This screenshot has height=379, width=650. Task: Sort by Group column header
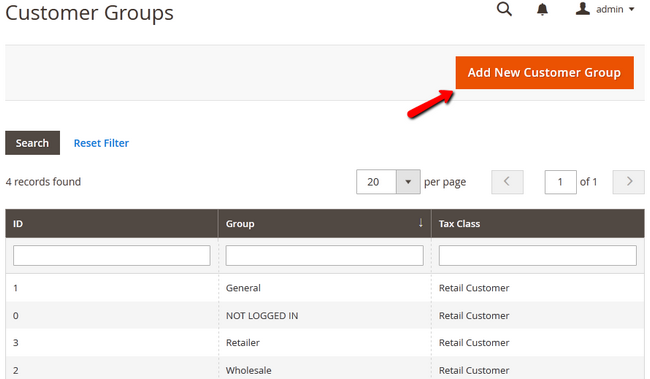pyautogui.click(x=325, y=224)
